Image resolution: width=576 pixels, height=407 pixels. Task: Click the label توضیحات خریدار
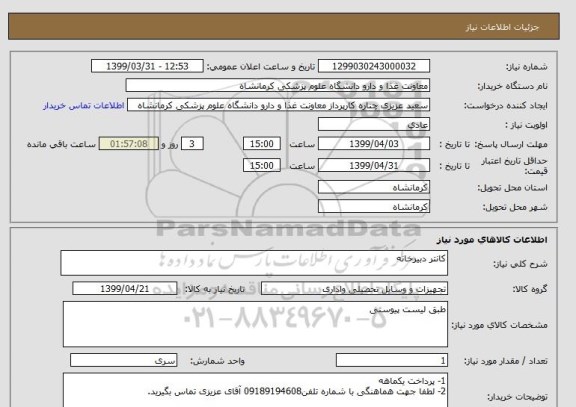pos(517,397)
